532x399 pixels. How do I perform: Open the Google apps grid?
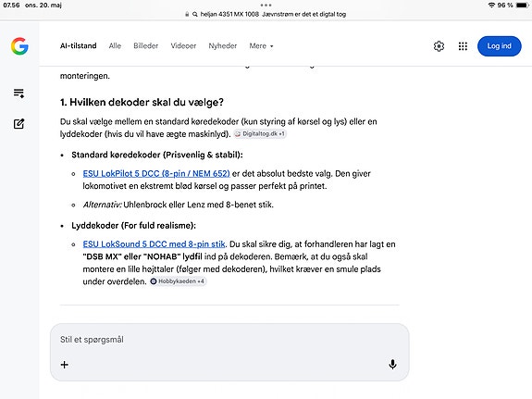click(x=463, y=46)
